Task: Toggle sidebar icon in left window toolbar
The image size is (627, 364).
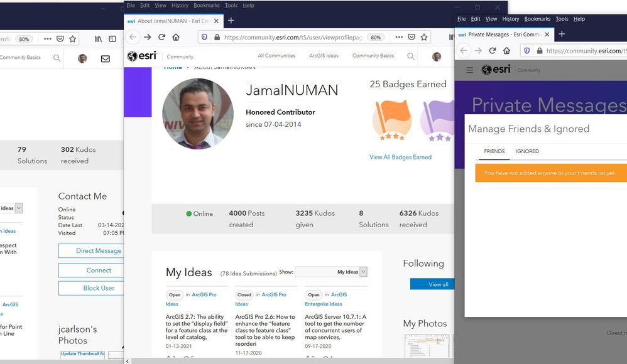Action: pyautogui.click(x=112, y=39)
